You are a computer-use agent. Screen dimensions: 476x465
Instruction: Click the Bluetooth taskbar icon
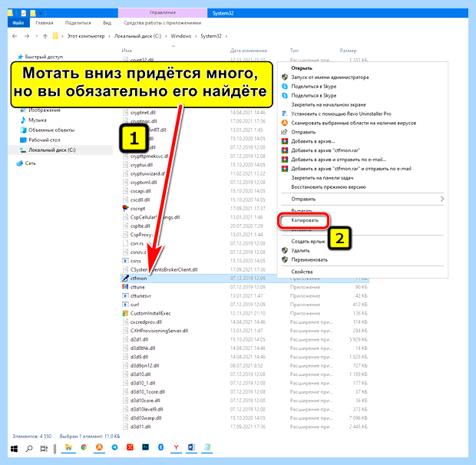(x=160, y=447)
